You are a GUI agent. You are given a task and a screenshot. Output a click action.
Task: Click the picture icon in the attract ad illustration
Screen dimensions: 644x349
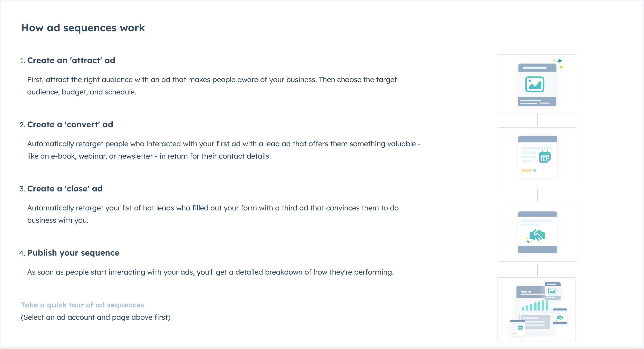[x=535, y=84]
